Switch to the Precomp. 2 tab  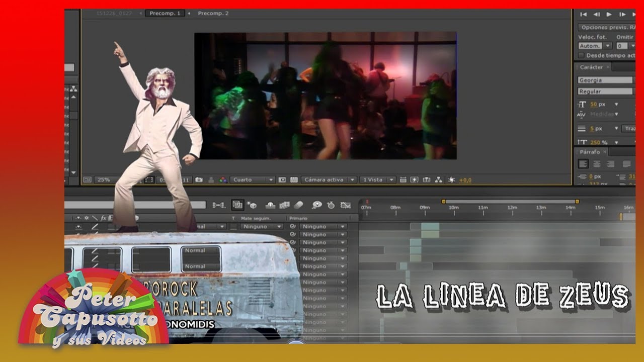[x=213, y=14]
